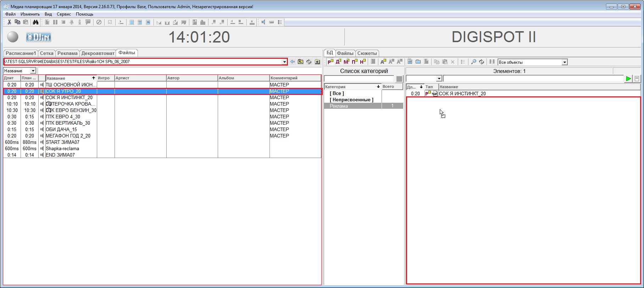Click the speech bubble comment icon
Screen dimensions: 644x288
click(x=88, y=22)
